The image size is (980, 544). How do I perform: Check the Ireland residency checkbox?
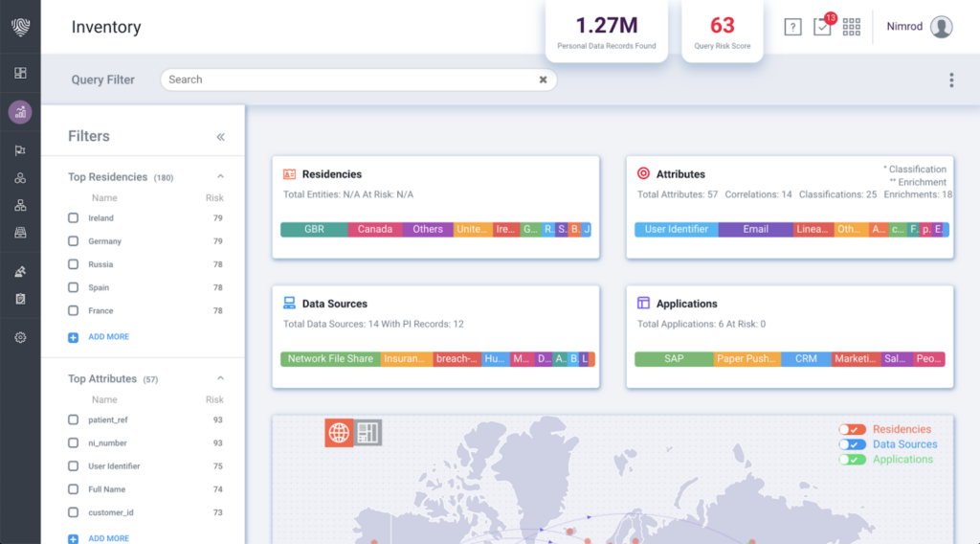tap(74, 218)
